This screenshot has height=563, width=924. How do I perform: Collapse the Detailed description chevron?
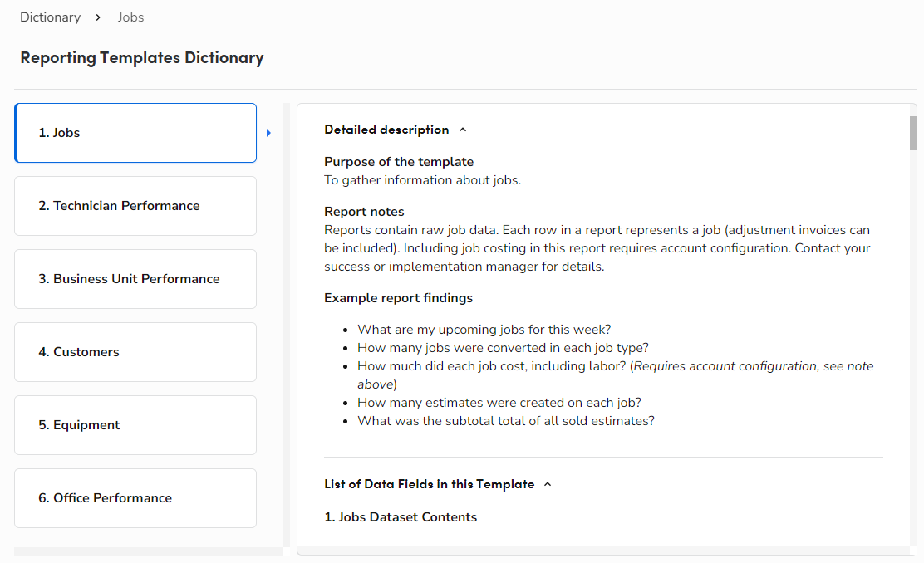click(x=464, y=130)
